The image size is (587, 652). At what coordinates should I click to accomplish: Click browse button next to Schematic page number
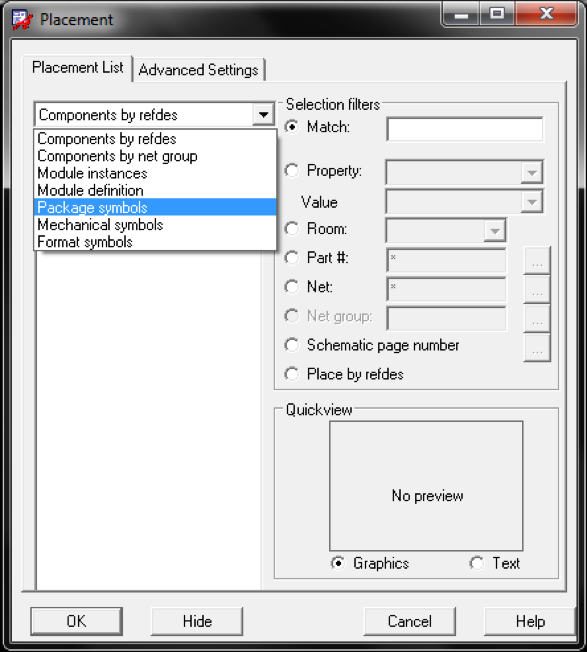tap(537, 347)
